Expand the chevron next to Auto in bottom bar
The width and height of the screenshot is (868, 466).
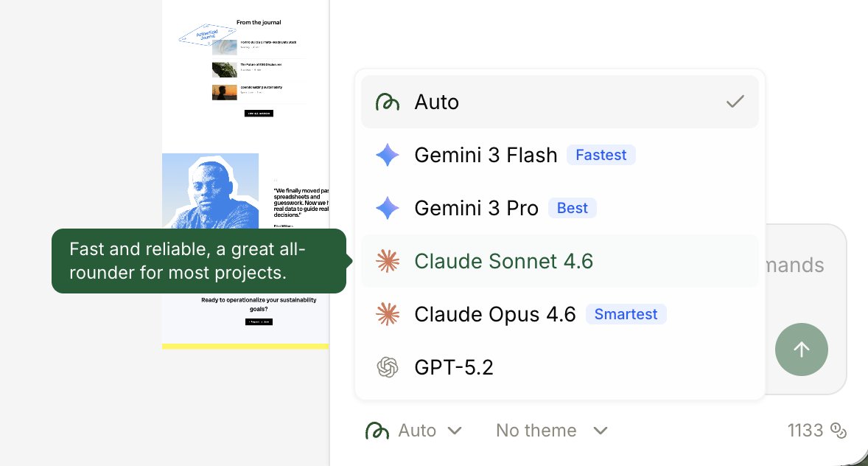tap(455, 431)
